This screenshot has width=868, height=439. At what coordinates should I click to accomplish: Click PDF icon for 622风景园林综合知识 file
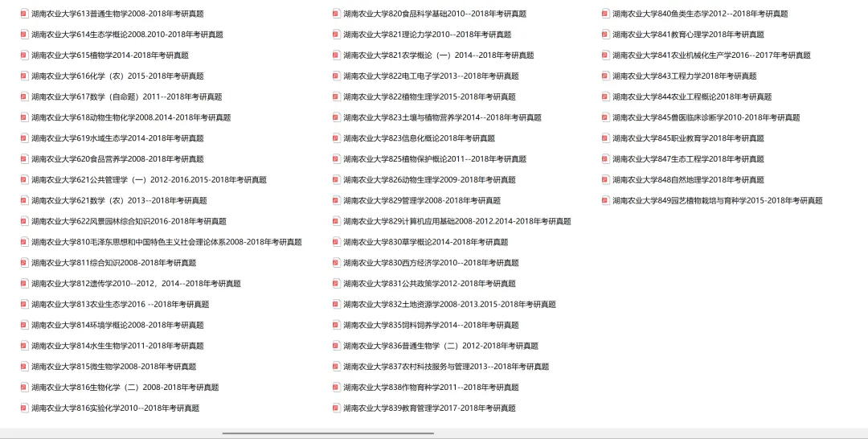(24, 221)
